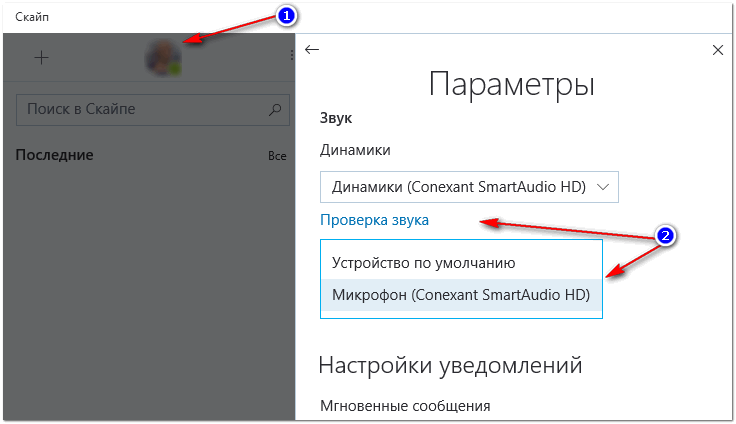Image resolution: width=736 pixels, height=424 pixels.
Task: Select Устройство по умолчанию option
Action: [x=461, y=263]
